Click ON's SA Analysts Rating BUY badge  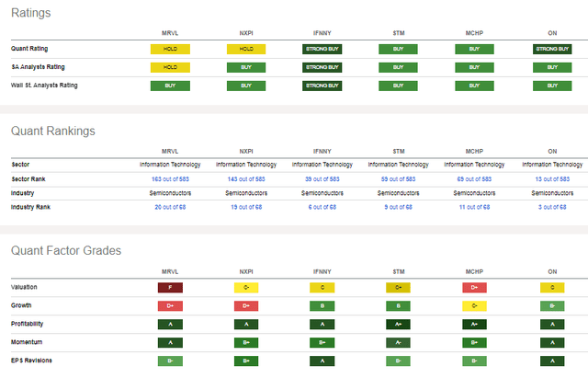coord(552,67)
